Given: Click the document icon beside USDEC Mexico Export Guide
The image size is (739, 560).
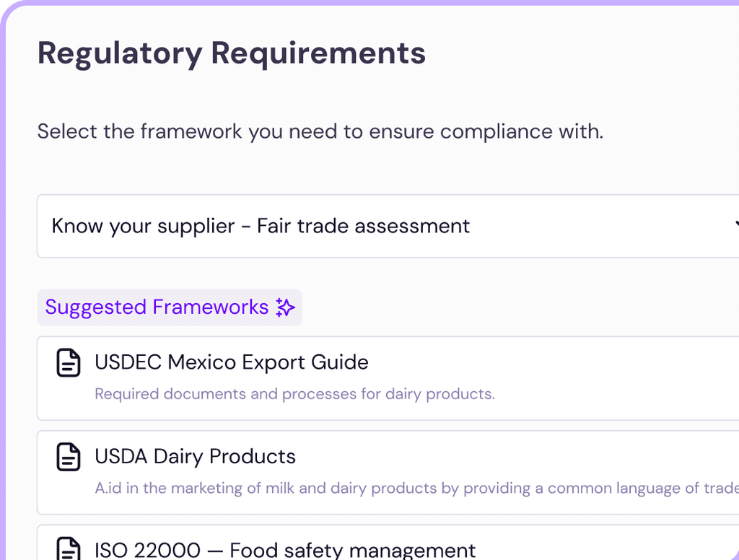Looking at the screenshot, I should (x=67, y=362).
